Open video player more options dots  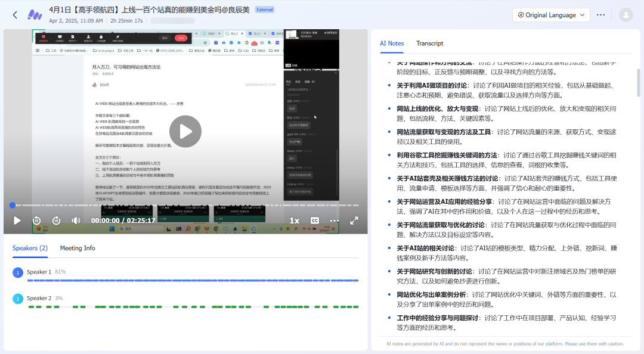(335, 221)
